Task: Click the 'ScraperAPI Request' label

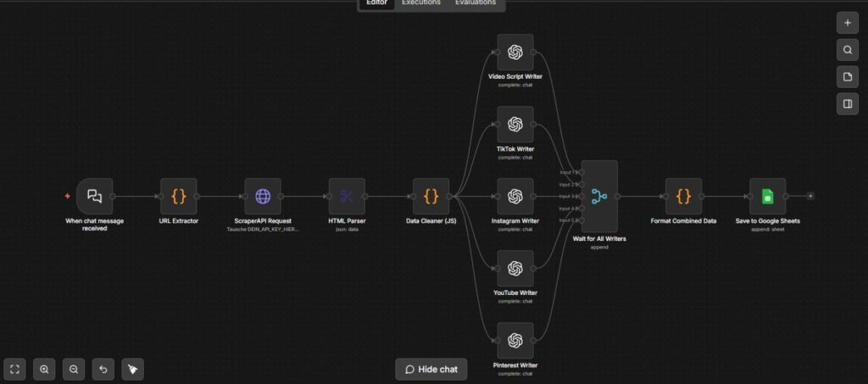Action: [x=263, y=220]
